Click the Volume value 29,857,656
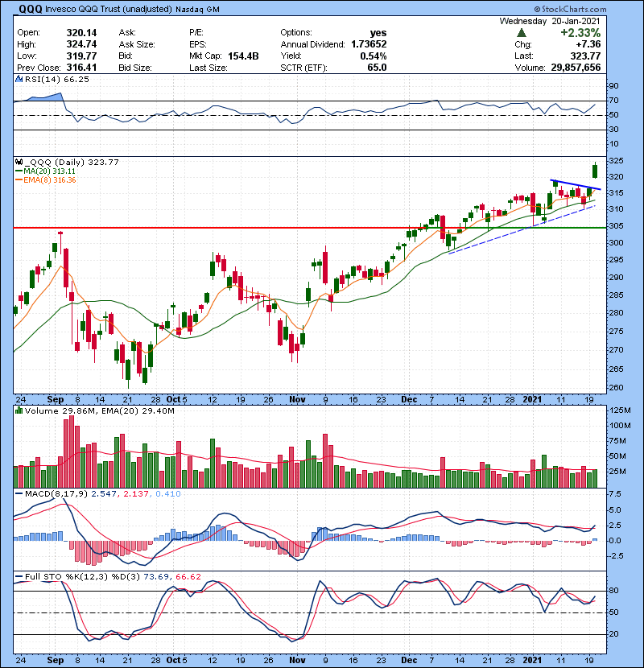 [x=576, y=68]
